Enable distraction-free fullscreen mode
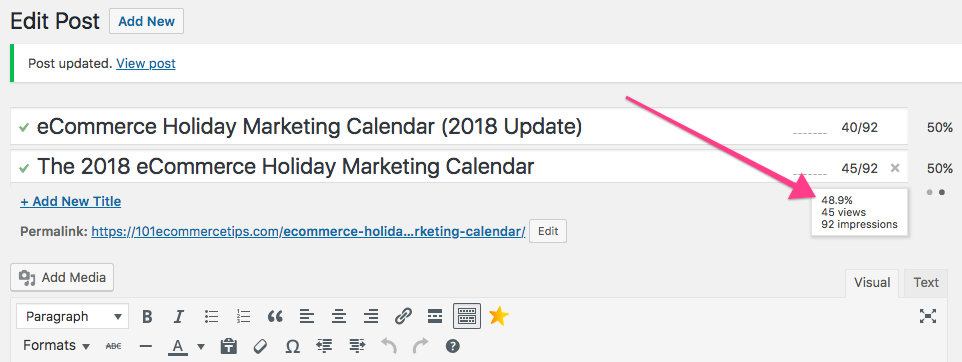The image size is (962, 362). point(928,317)
